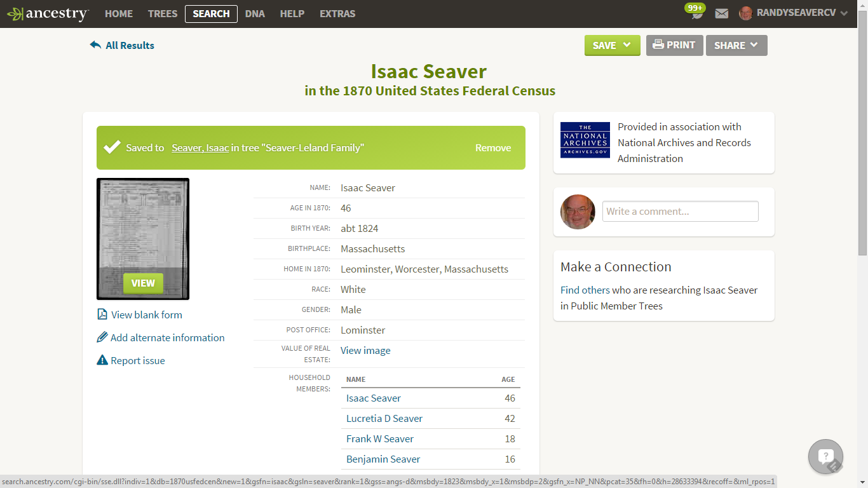This screenshot has width=868, height=488.
Task: Select the SEARCH tab
Action: click(x=211, y=13)
